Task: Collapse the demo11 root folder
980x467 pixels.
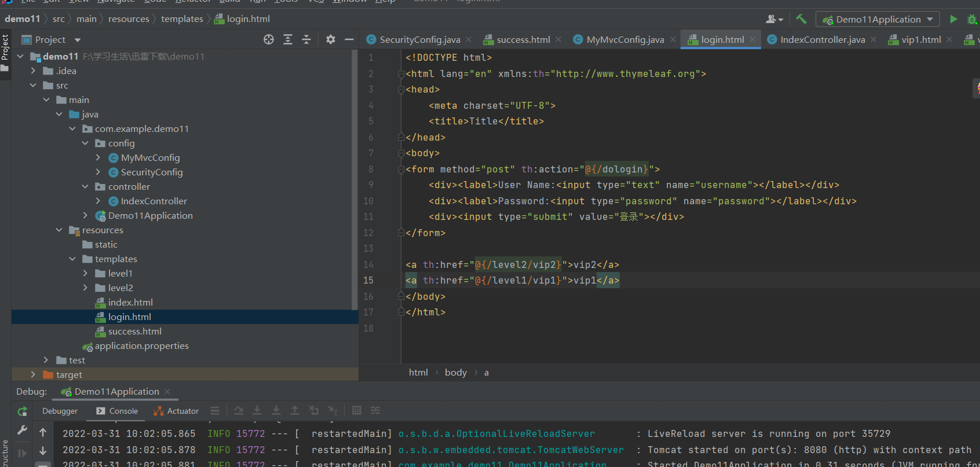Action: 20,56
